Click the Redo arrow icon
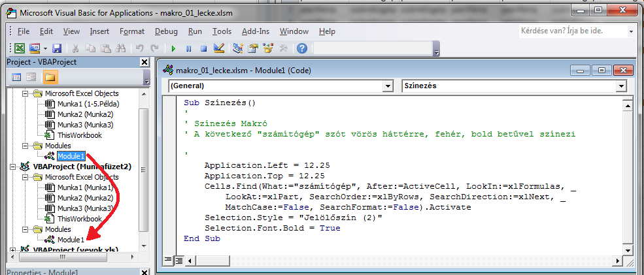644x275 pixels. pyautogui.click(x=154, y=48)
